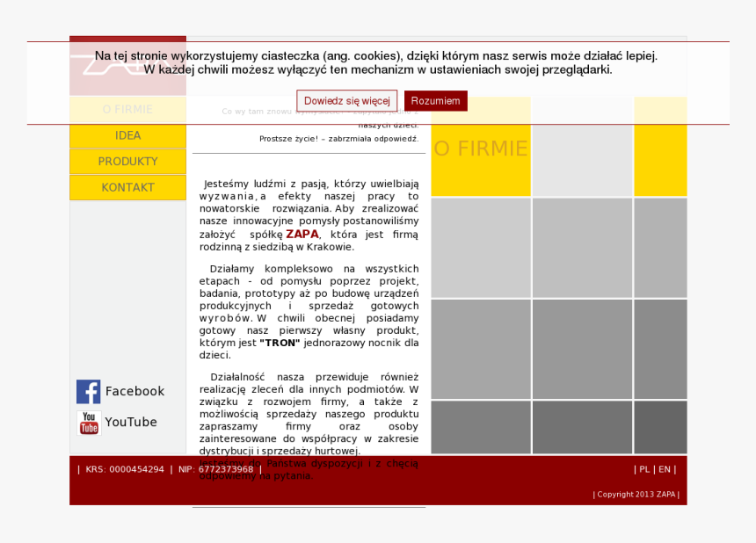The image size is (756, 543).
Task: Click the Facebook logo icon
Action: [x=88, y=392]
